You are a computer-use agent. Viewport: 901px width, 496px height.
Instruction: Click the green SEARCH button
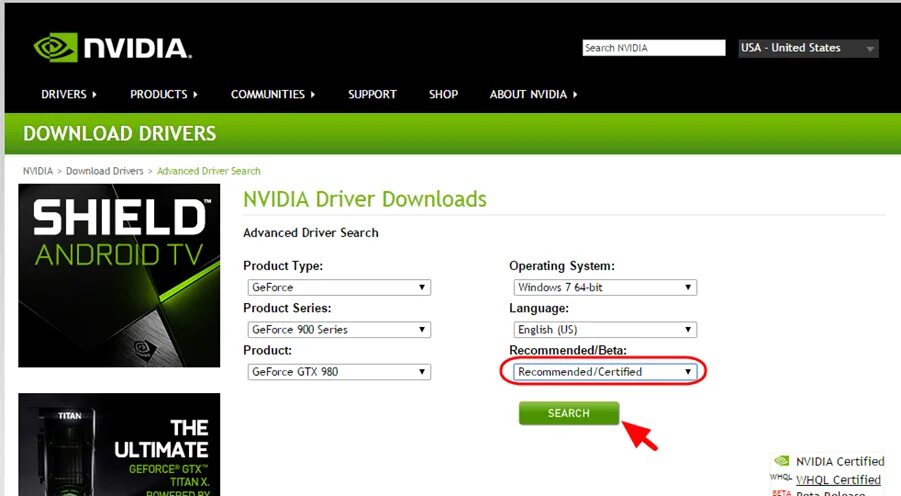pyautogui.click(x=569, y=413)
